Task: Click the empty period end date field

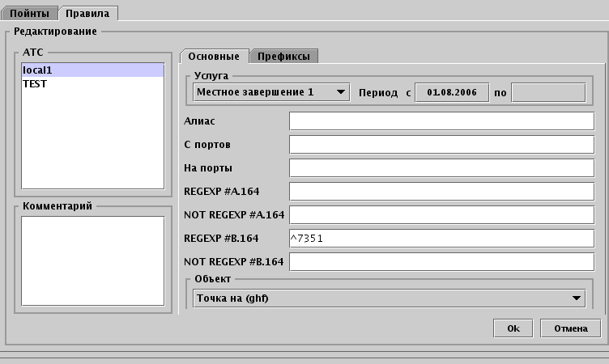Action: 548,92
